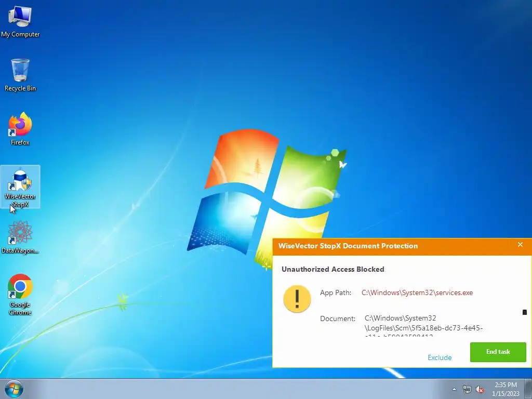532x399 pixels.
Task: Select the Google Chrome shortcut
Action: pos(20,295)
